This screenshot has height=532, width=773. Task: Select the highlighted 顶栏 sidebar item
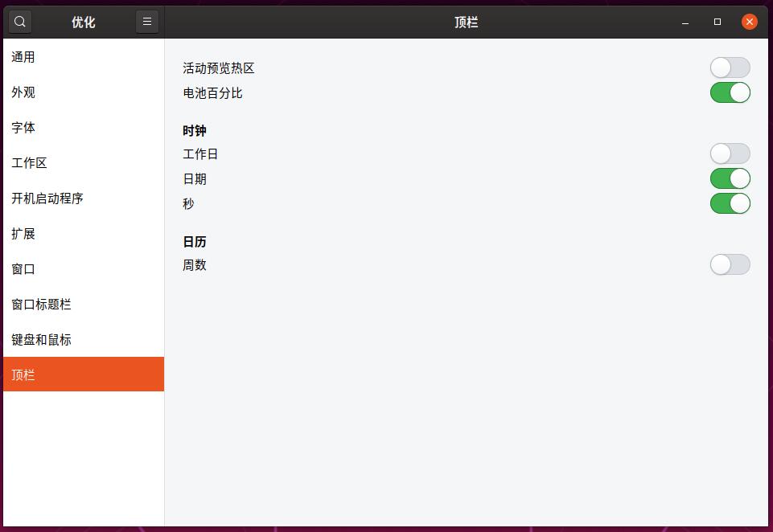pos(84,374)
